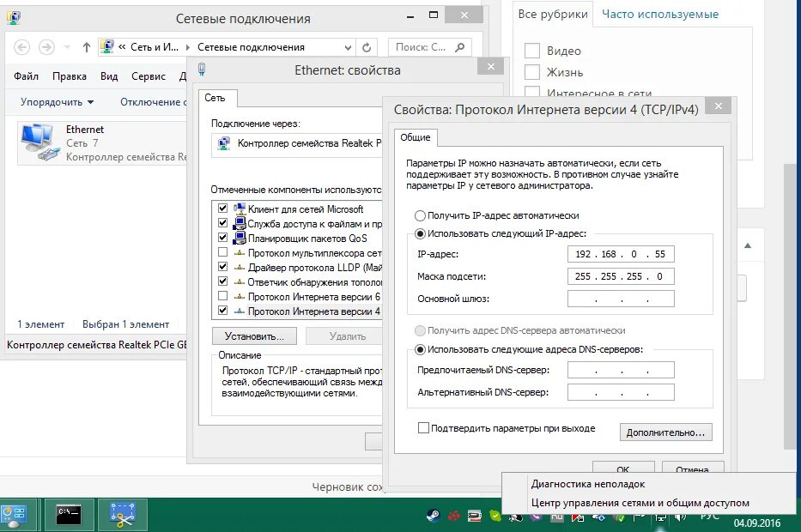Click Отключение toolbar command
Screen dimensions: 801x532
click(x=154, y=102)
